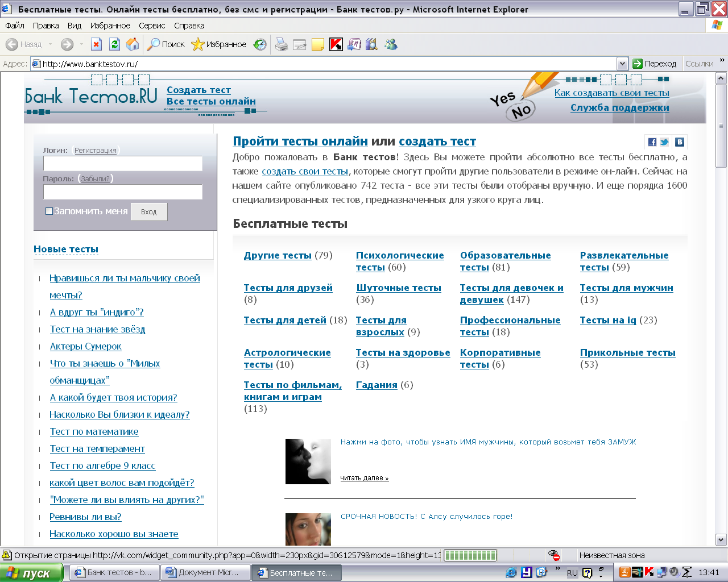Open address bar history dropdown arrow
This screenshot has height=582, width=728.
point(622,64)
